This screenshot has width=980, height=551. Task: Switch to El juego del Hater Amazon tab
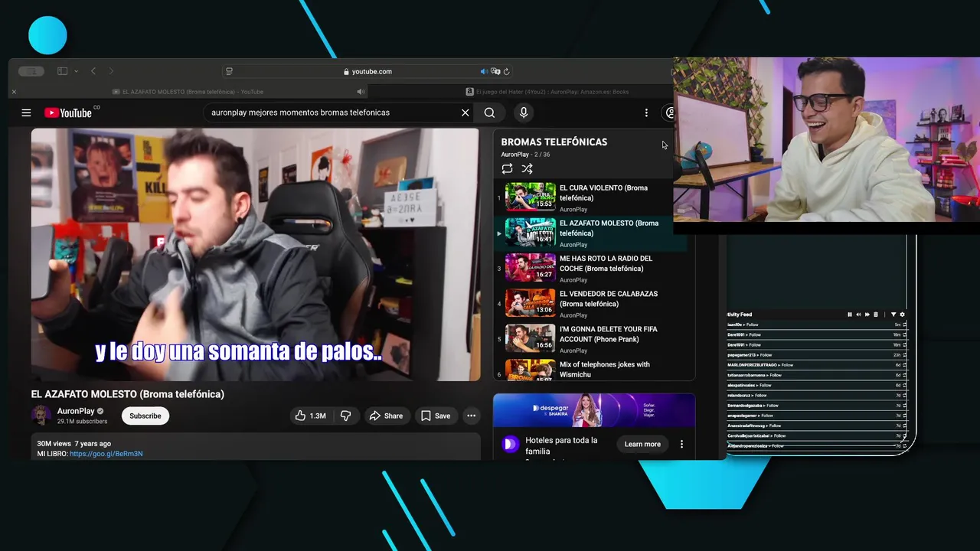point(547,92)
